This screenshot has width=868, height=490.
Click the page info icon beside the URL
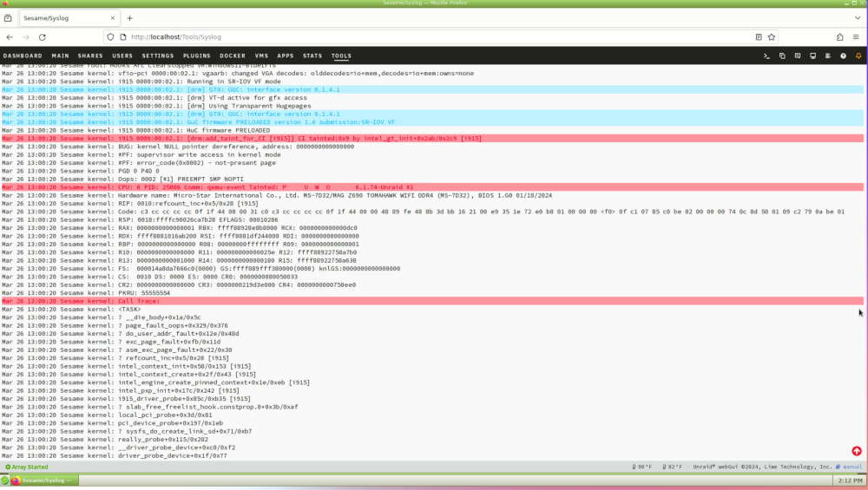point(123,37)
